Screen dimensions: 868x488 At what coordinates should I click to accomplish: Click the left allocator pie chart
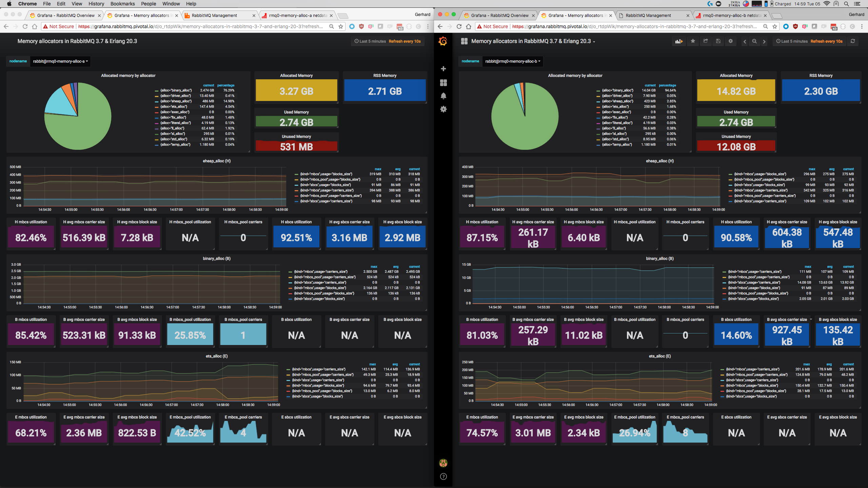click(x=78, y=116)
